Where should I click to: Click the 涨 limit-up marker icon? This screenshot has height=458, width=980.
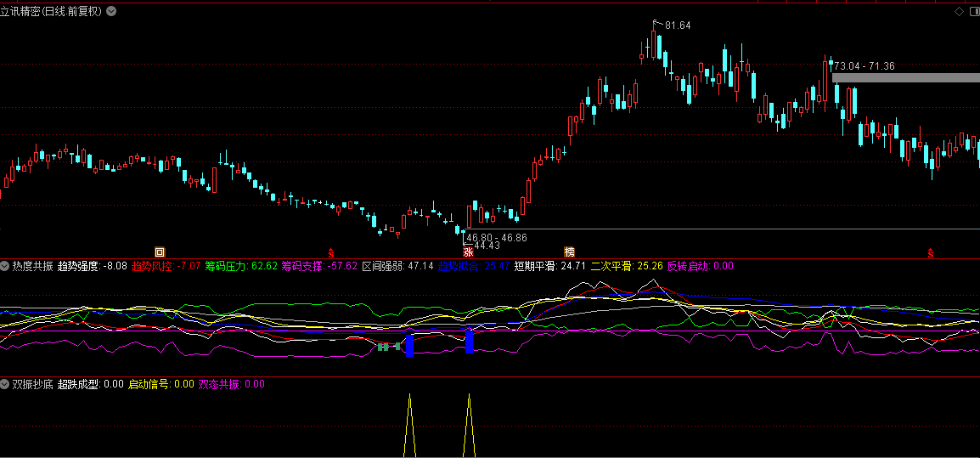[468, 252]
